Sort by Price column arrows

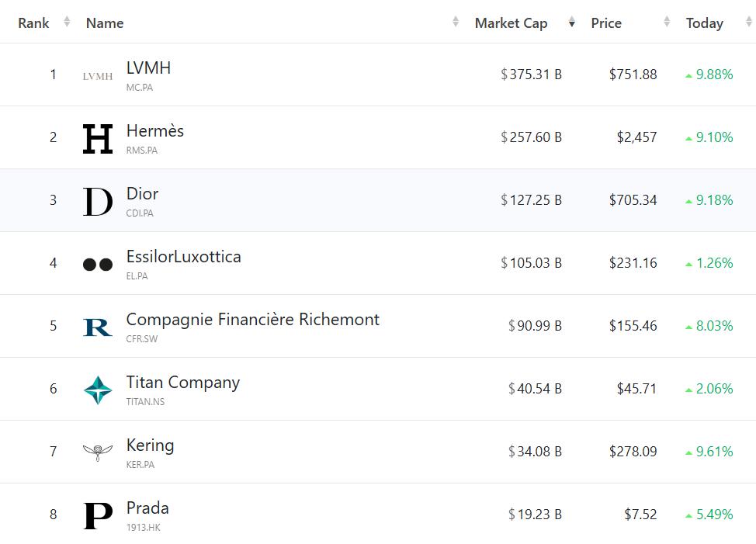[x=667, y=22]
